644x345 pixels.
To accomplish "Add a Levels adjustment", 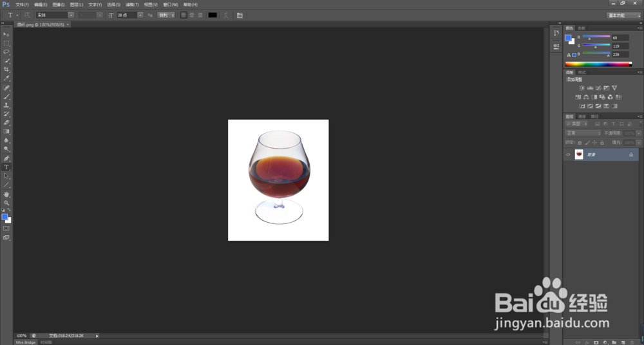I will [590, 88].
